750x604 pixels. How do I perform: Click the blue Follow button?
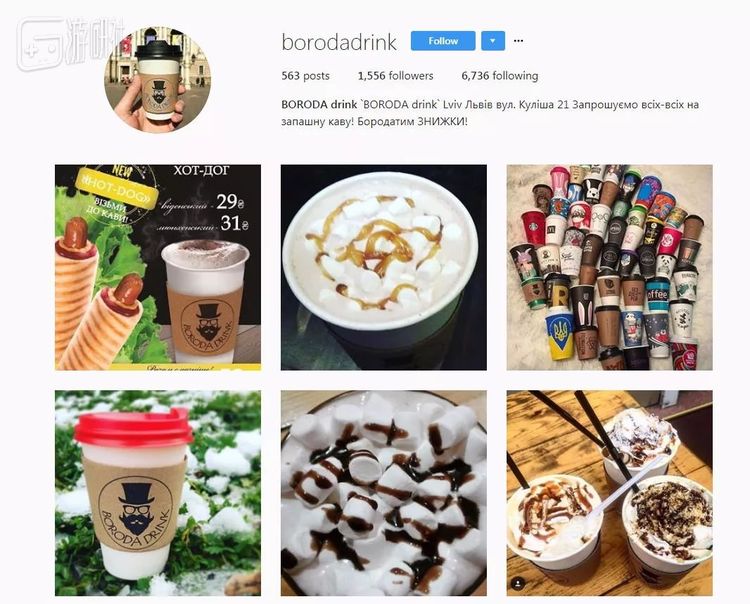coord(443,41)
